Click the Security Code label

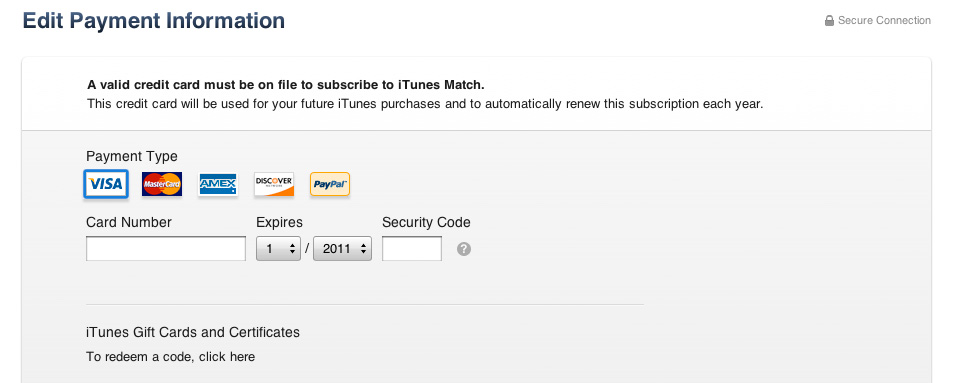(x=427, y=223)
